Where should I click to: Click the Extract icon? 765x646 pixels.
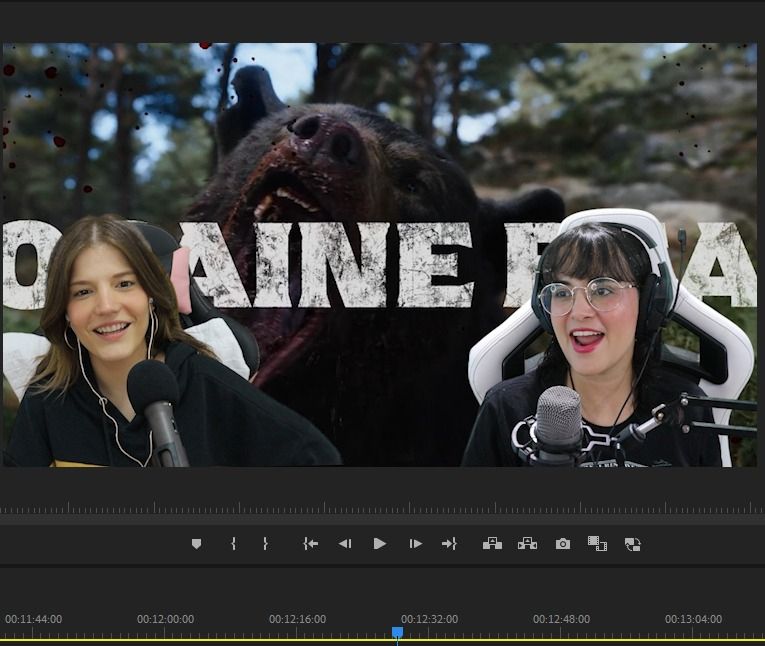pos(527,544)
